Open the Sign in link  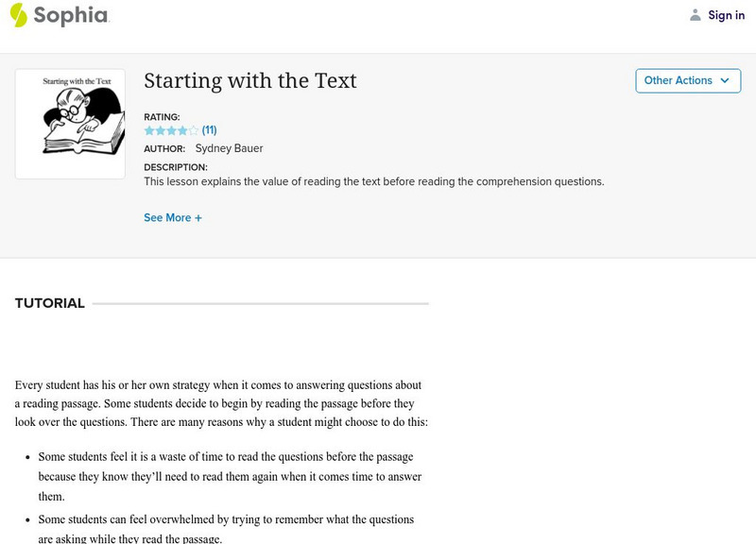726,15
